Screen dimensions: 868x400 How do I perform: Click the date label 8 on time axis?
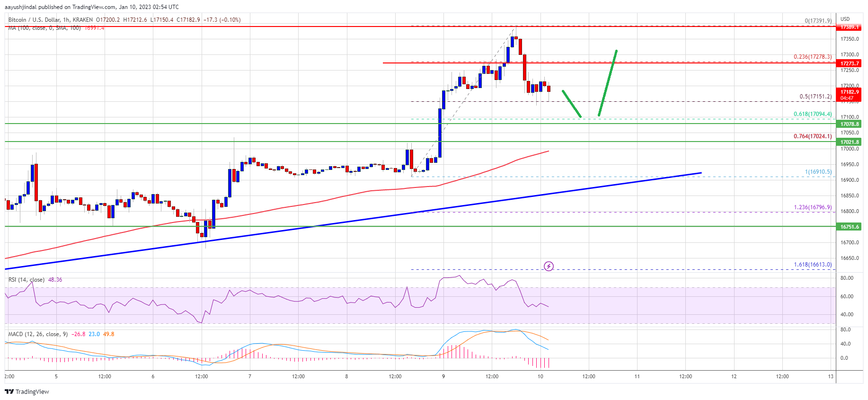[x=346, y=376]
